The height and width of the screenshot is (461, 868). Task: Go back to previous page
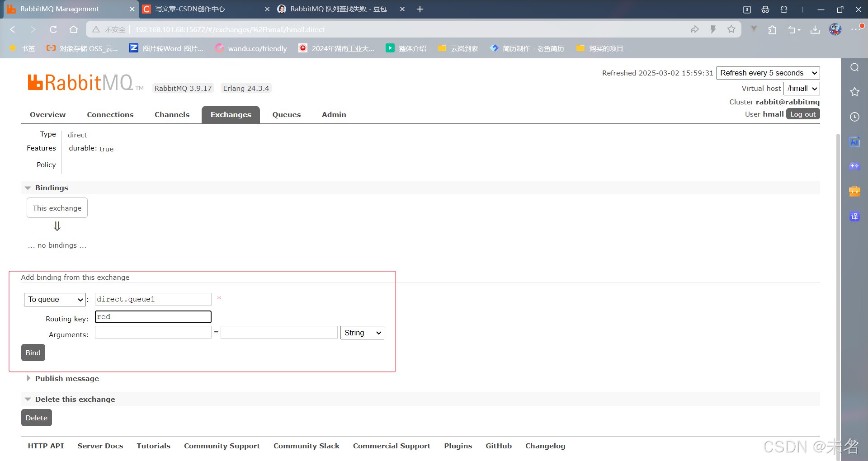[x=13, y=29]
